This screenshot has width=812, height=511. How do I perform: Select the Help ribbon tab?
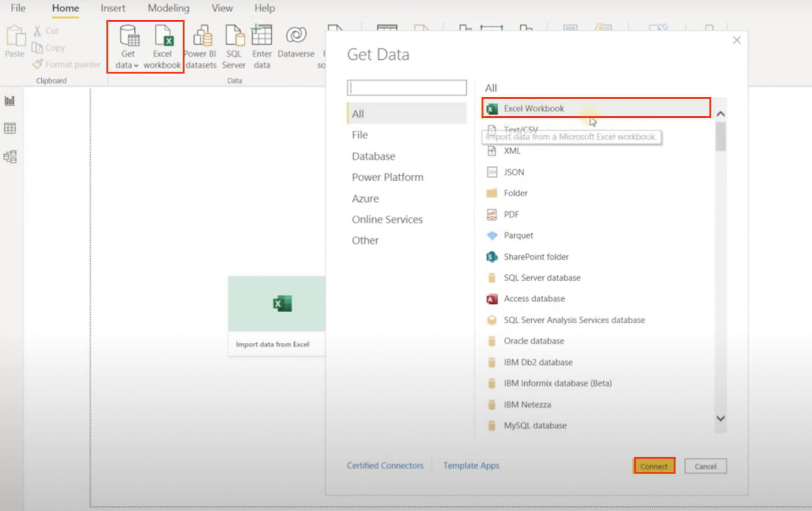(x=264, y=8)
